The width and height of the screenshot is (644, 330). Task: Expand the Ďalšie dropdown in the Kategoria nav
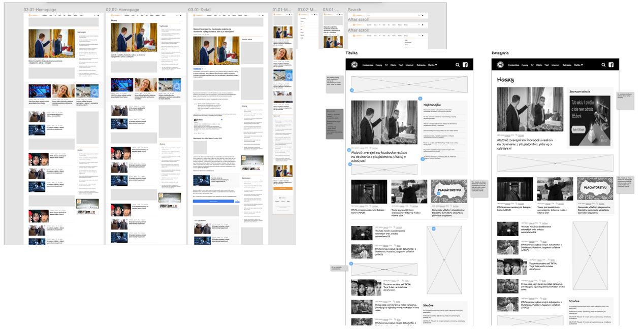pos(578,65)
